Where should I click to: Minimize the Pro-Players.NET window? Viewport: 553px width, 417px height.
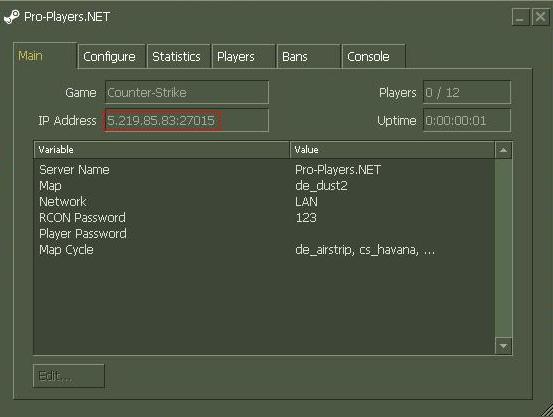[x=520, y=17]
